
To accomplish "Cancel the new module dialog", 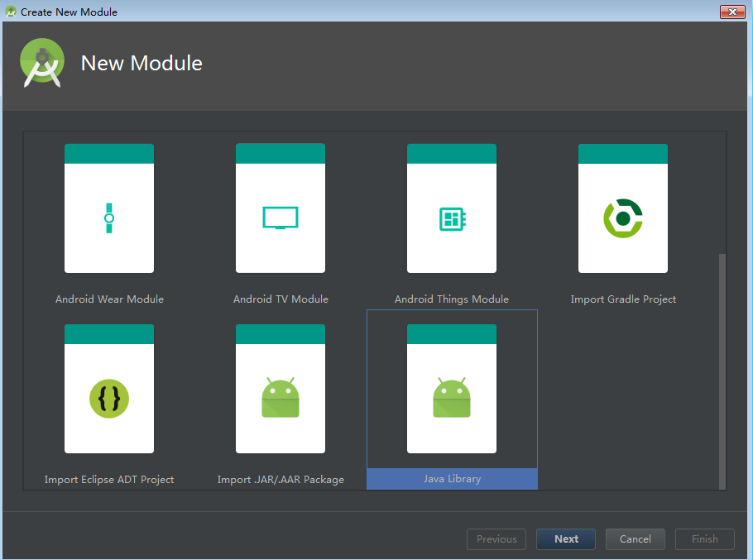I will tap(635, 538).
